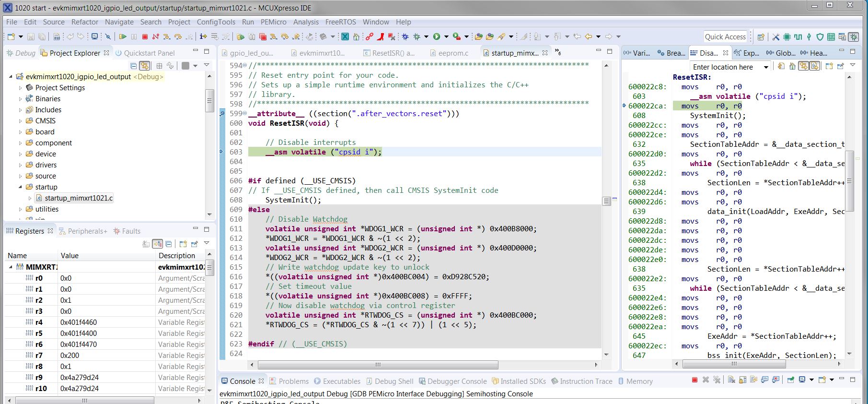Click the Instruction Stepping Mode icon
This screenshot has width=868, height=404.
pos(203,36)
